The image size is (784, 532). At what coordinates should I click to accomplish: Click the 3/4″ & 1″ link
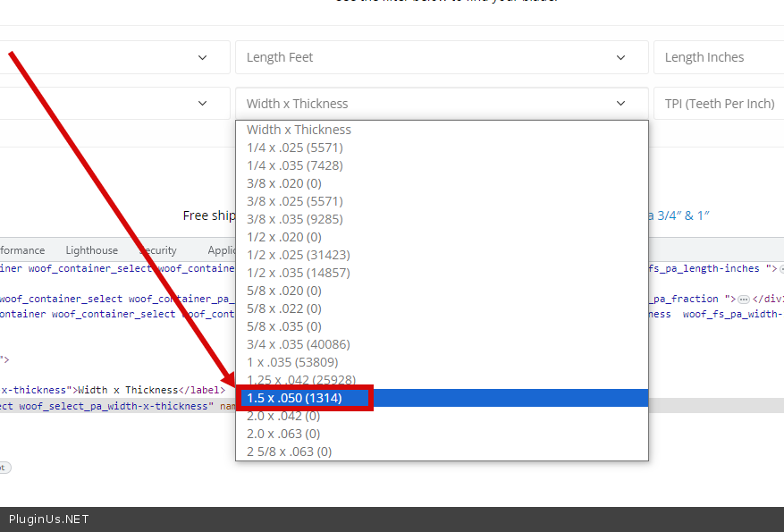click(x=678, y=215)
